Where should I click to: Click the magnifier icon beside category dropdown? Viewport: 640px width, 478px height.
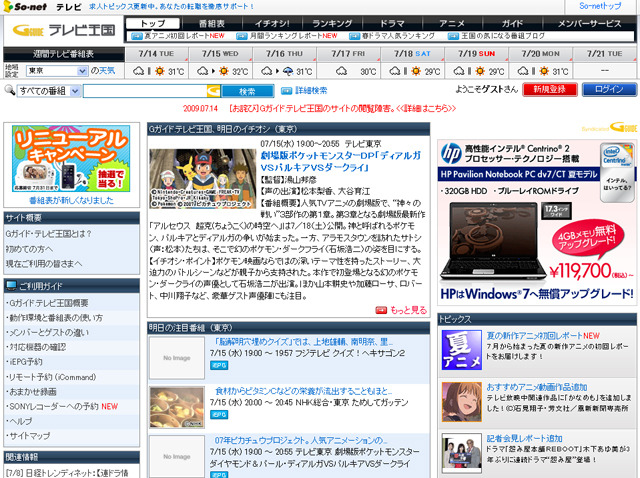pos(9,90)
